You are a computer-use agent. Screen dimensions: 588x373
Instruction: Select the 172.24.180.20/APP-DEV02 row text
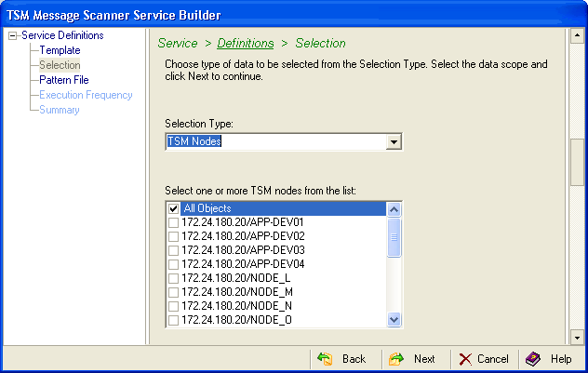[x=243, y=236]
